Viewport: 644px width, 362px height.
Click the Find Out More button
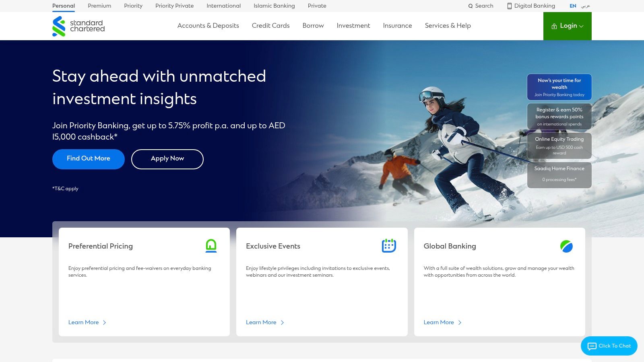88,158
